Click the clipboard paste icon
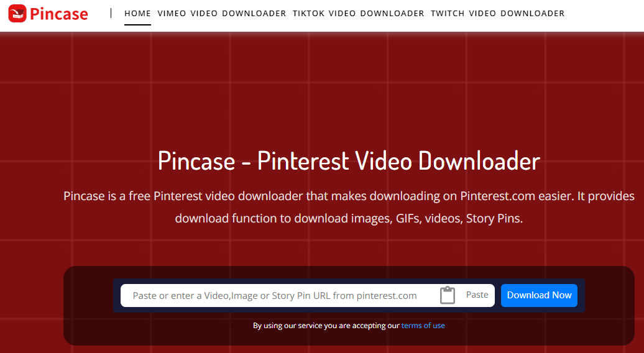The height and width of the screenshot is (353, 644). click(448, 295)
